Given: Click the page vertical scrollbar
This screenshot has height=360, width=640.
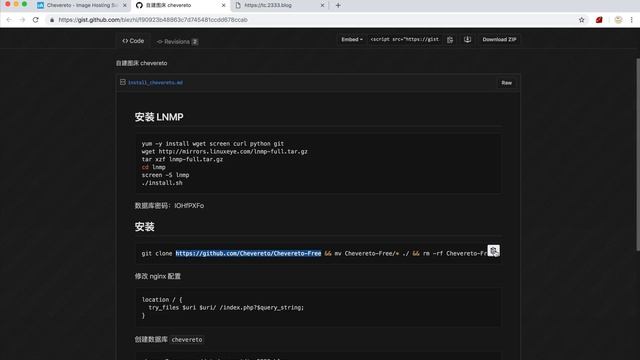Looking at the screenshot, I should 638,155.
